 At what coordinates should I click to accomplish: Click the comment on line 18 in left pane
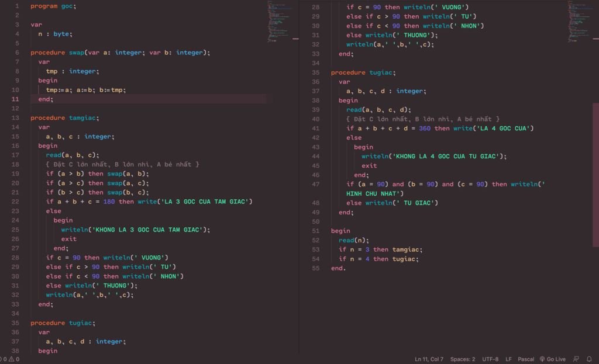tap(122, 164)
